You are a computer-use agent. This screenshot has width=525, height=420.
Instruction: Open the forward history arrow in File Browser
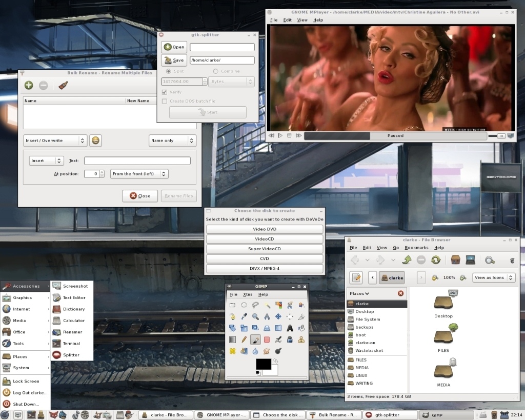pyautogui.click(x=393, y=259)
